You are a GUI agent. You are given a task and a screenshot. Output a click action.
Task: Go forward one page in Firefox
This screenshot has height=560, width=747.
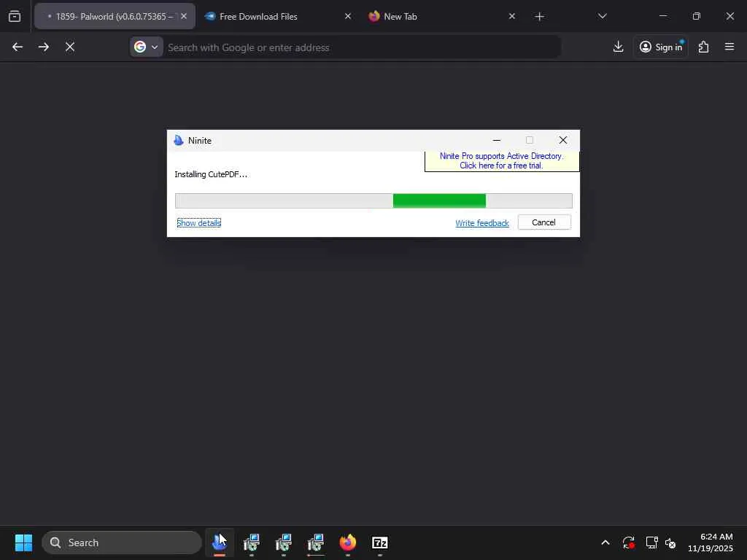coord(43,47)
